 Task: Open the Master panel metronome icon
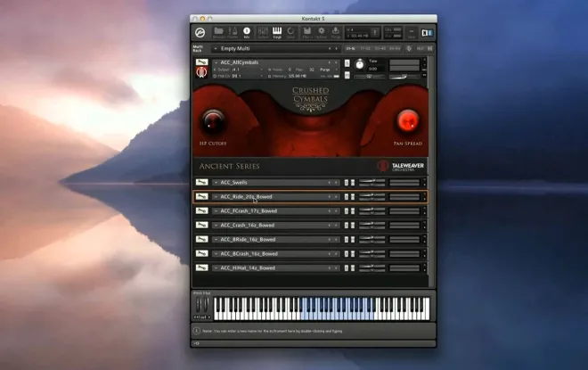click(x=233, y=33)
